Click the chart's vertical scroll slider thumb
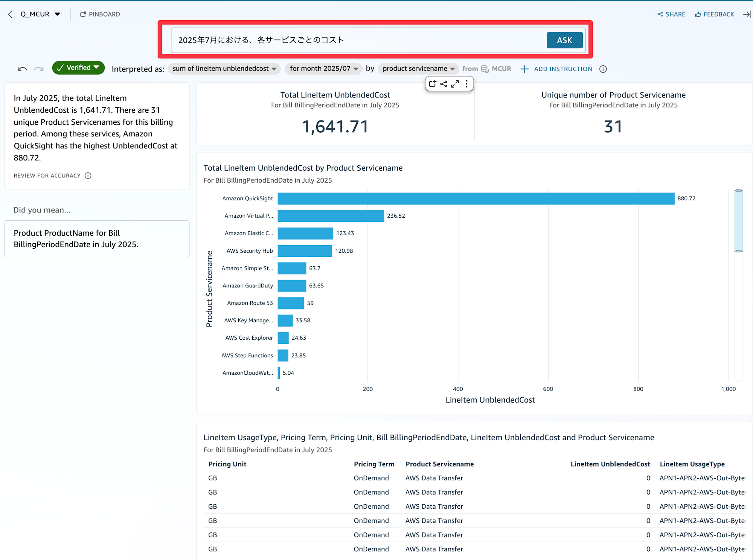Screen dimensions: 753x560 (x=739, y=221)
